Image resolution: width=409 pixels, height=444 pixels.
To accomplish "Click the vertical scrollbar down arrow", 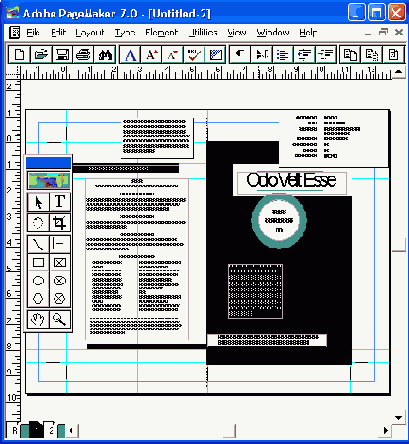I will click(x=398, y=417).
